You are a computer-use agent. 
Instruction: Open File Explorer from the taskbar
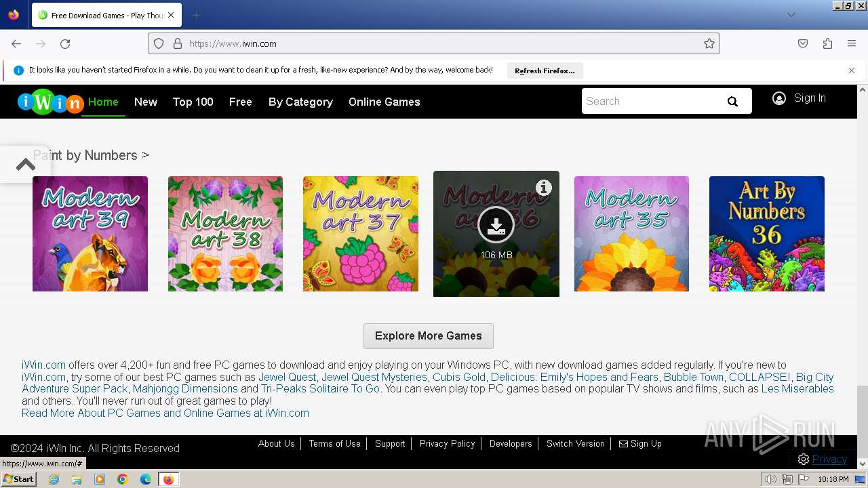pos(77,479)
